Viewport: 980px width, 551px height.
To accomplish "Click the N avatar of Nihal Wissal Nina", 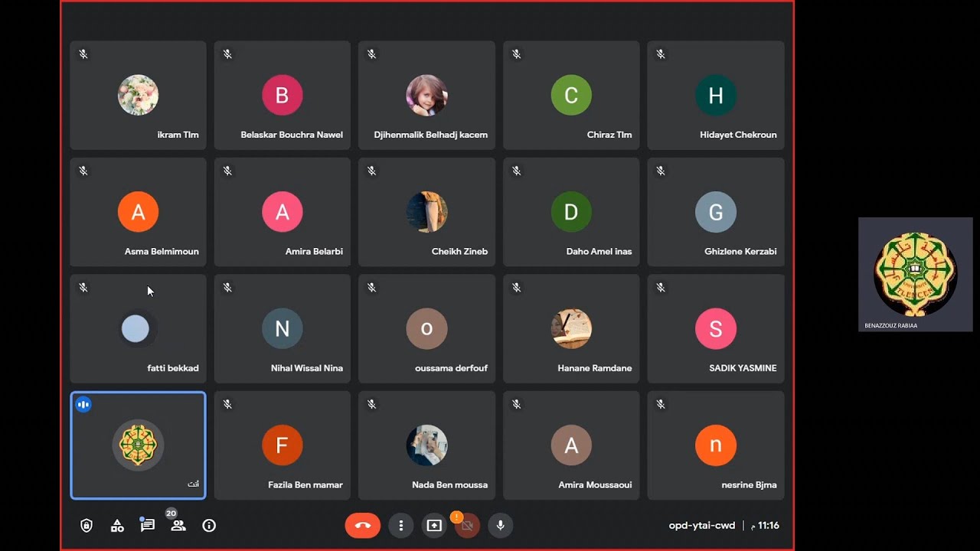I will [x=283, y=328].
